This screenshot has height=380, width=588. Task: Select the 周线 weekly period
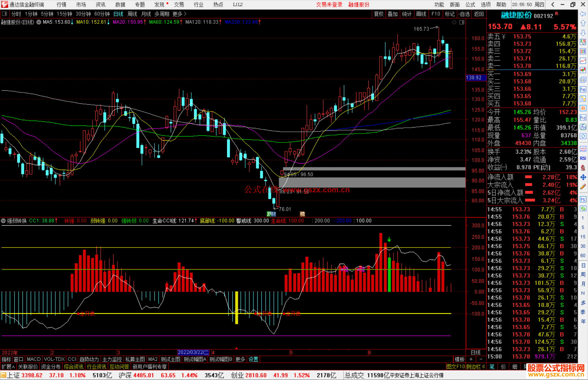pyautogui.click(x=132, y=14)
